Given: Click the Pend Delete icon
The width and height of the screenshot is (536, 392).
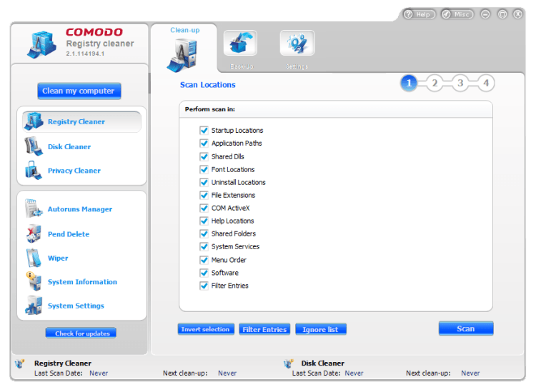Looking at the screenshot, I should coord(34,234).
